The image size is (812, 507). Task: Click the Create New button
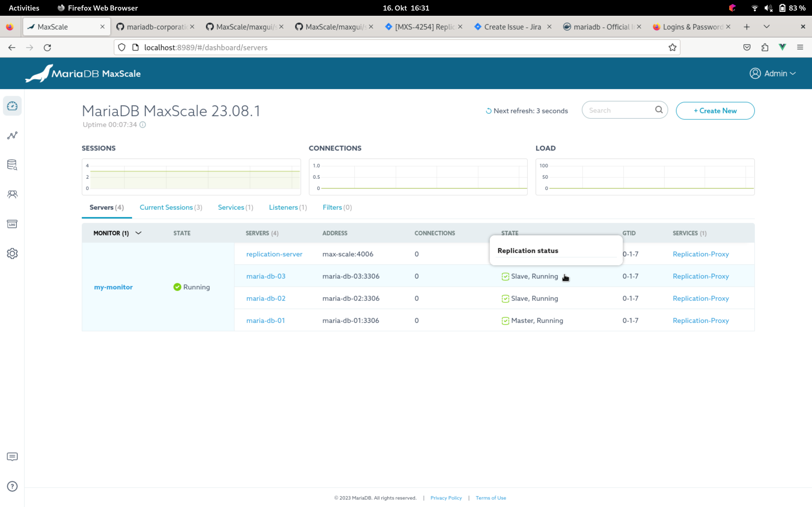click(x=715, y=111)
